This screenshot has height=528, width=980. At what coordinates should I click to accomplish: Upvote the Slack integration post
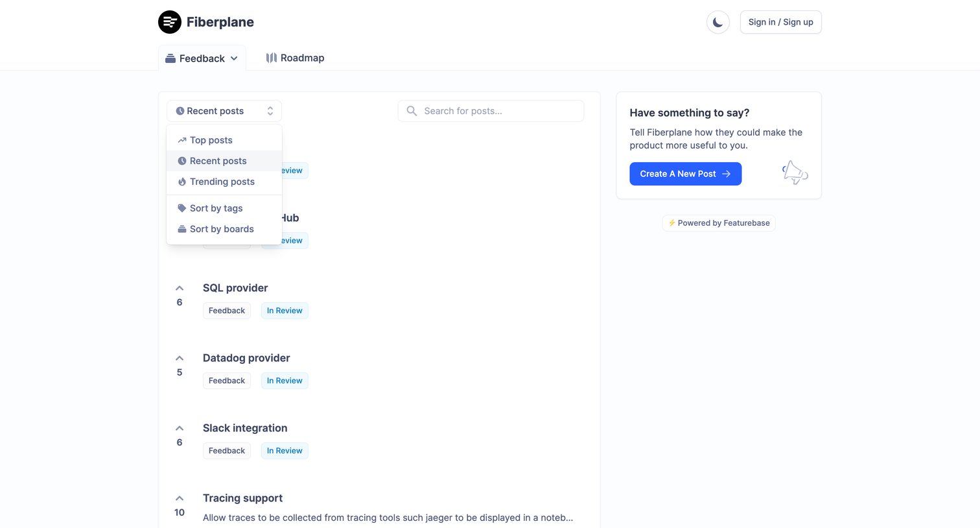tap(180, 428)
